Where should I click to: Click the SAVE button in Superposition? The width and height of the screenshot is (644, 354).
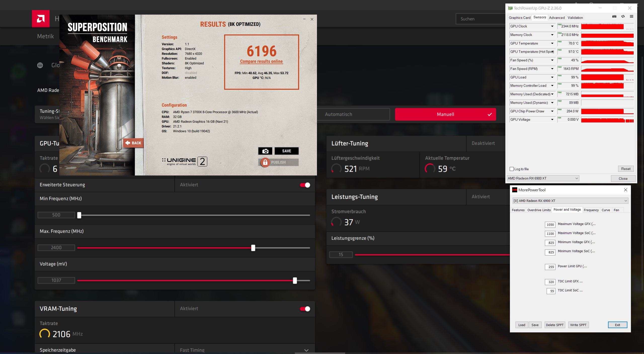[287, 151]
